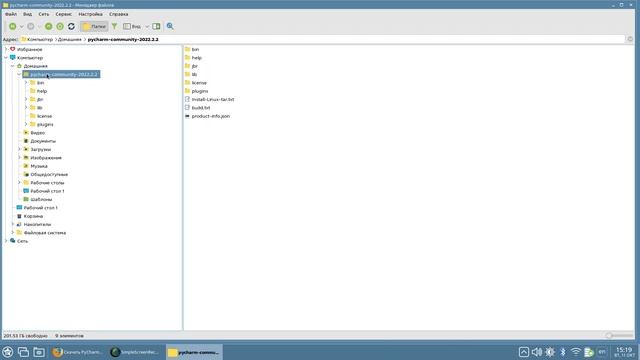The image size is (640, 360).
Task: Expand the Загрузки tree node
Action: coord(19,149)
